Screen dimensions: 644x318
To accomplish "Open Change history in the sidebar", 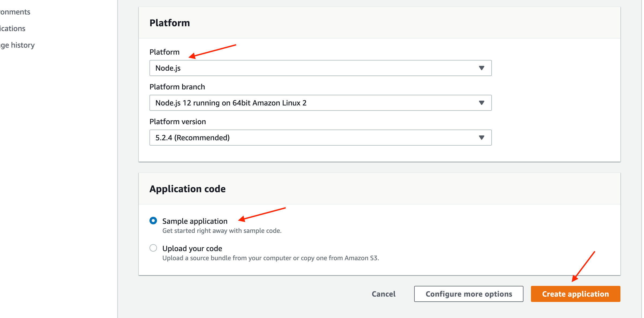I will 17,45.
